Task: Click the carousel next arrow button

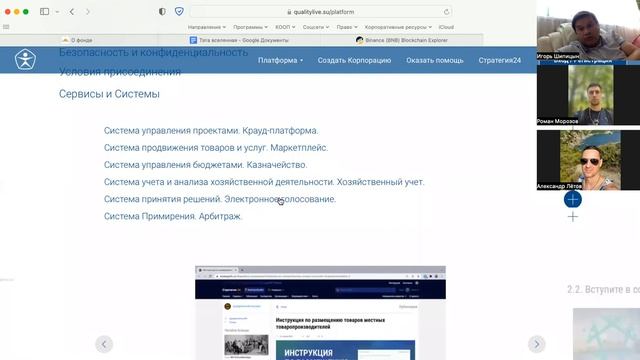Action: click(536, 344)
